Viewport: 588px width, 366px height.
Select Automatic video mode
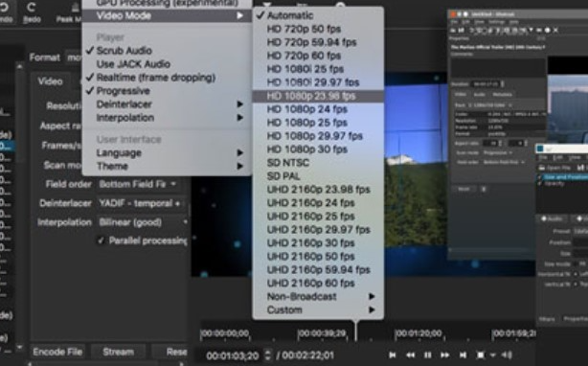point(318,15)
